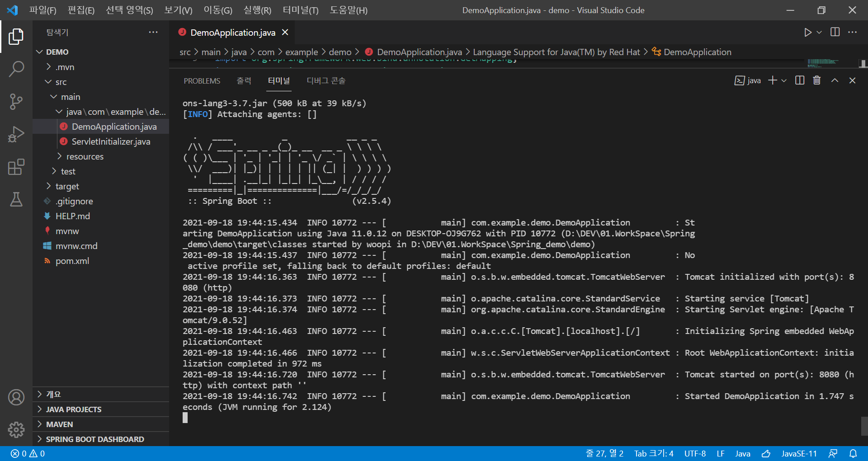Open the 보기(V) menu
The width and height of the screenshot is (868, 461).
178,10
